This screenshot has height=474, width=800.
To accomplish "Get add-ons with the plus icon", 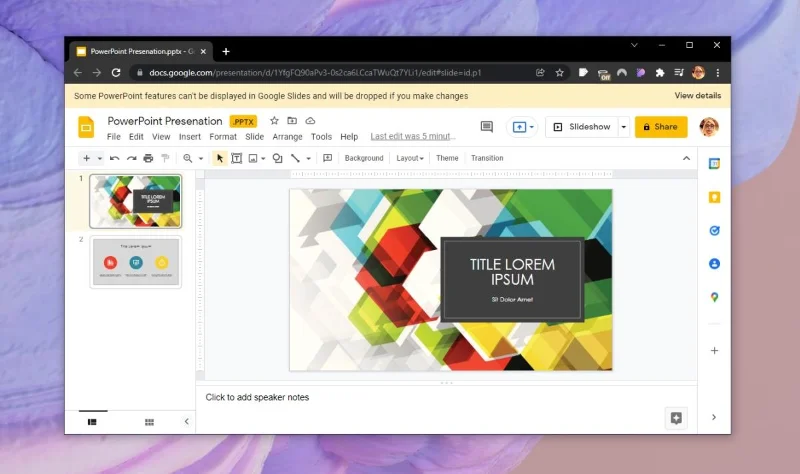I will [x=714, y=351].
